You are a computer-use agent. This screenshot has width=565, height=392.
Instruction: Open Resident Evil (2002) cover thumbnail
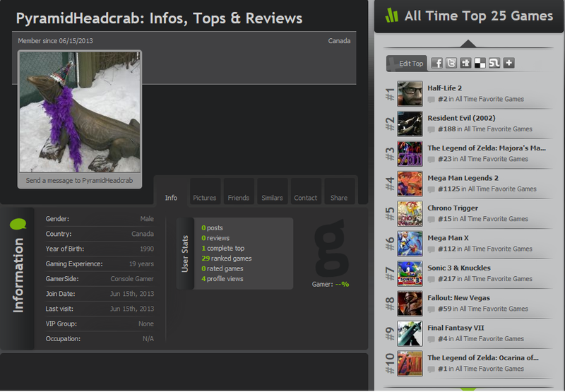(410, 124)
